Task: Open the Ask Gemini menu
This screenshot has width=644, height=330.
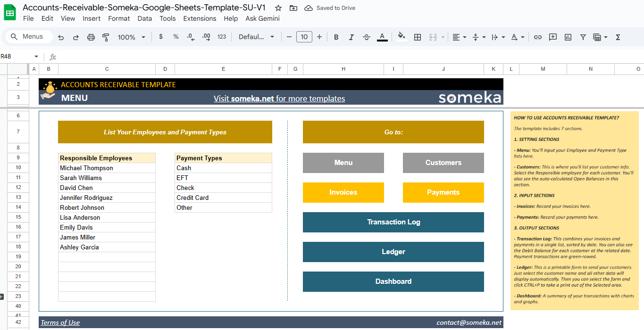Action: coord(262,18)
